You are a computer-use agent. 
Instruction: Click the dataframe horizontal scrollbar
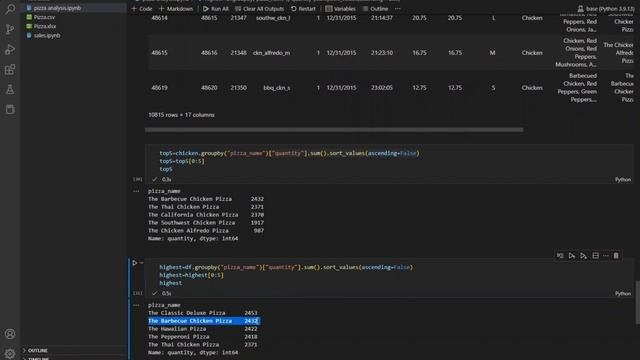334,130
